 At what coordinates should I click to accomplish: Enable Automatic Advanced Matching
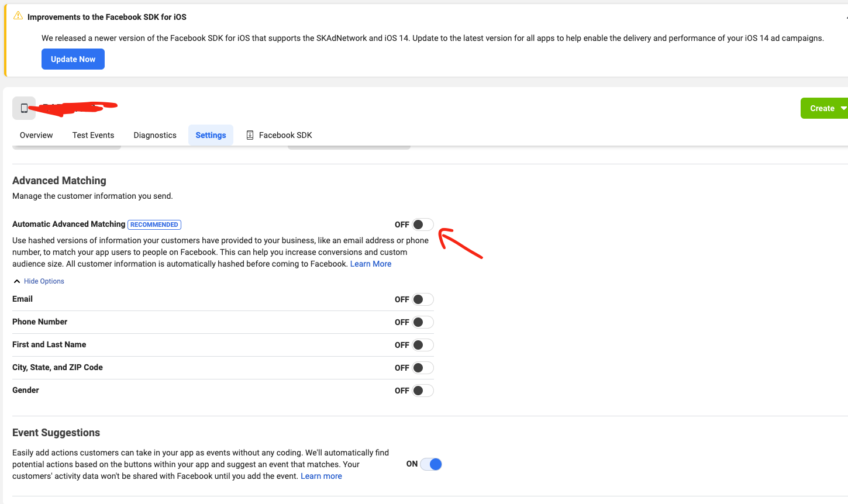tap(423, 224)
